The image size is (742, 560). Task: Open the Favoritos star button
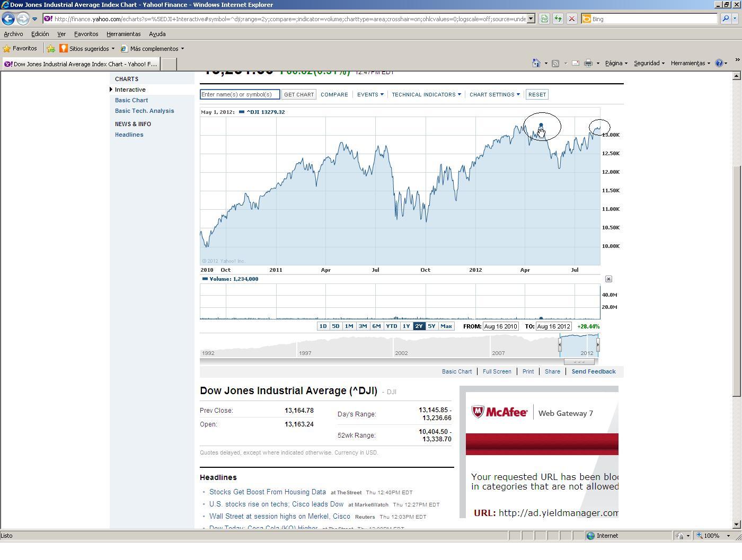click(20, 48)
